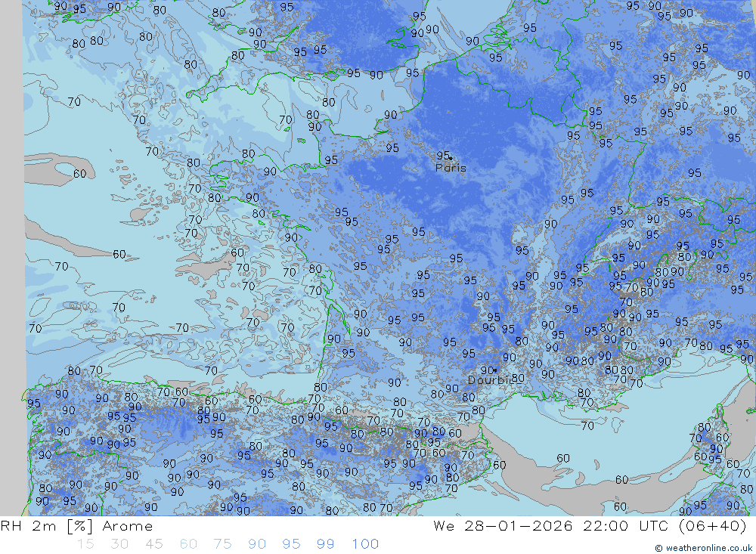
Task: Select legend value 45 in the scale
Action: coord(153,544)
